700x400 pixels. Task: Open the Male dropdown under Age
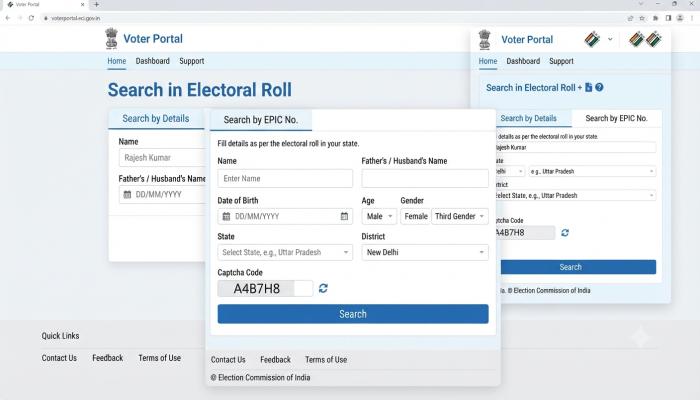coord(379,216)
